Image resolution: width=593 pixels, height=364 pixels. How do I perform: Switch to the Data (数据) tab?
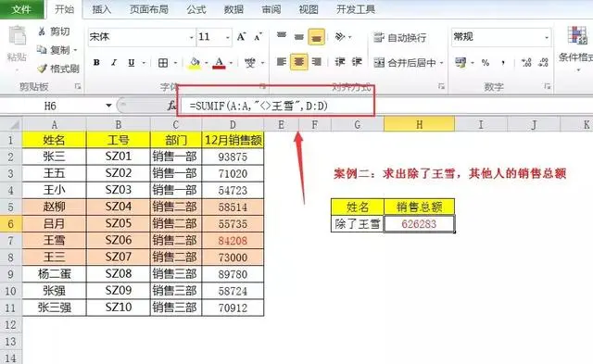point(233,9)
